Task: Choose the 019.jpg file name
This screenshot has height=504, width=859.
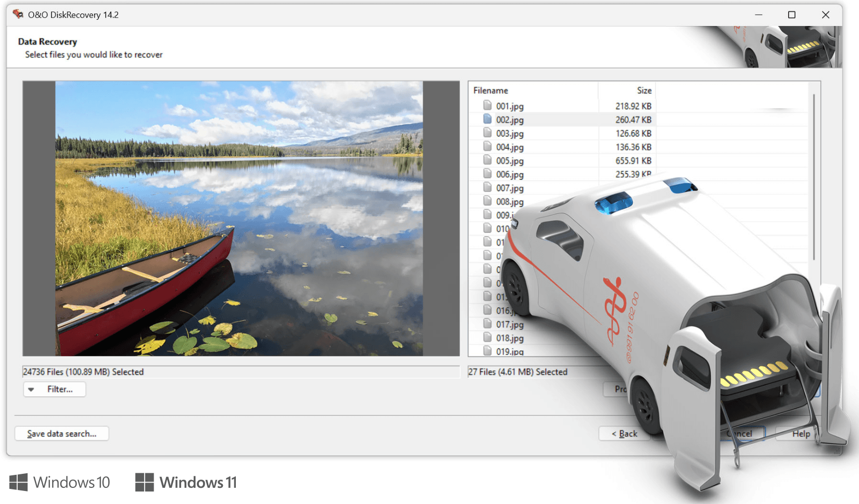Action: [510, 351]
